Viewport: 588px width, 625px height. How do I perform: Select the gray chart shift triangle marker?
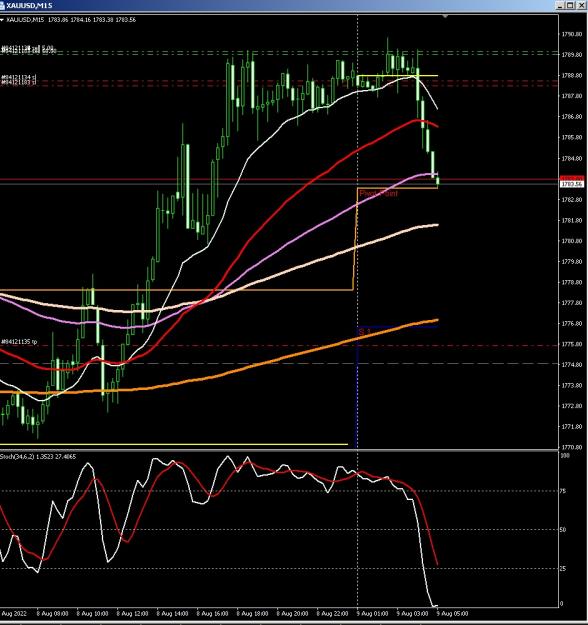coord(445,16)
